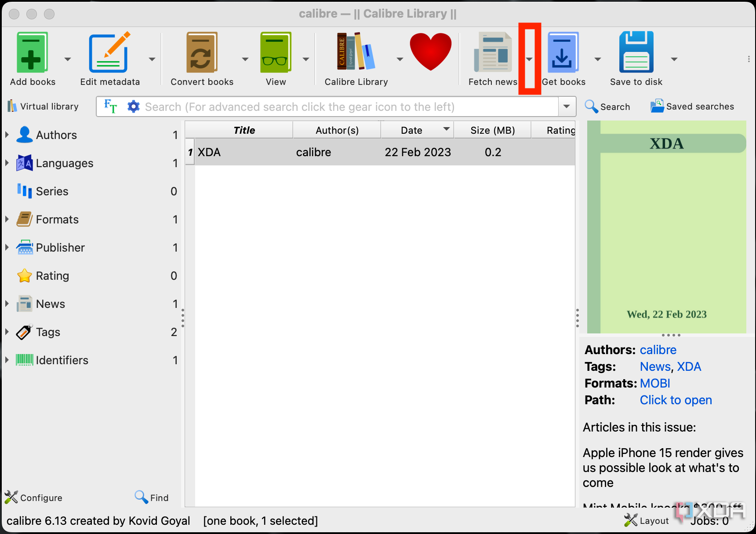
Task: Click the Identifiers barcode icon
Action: (24, 360)
